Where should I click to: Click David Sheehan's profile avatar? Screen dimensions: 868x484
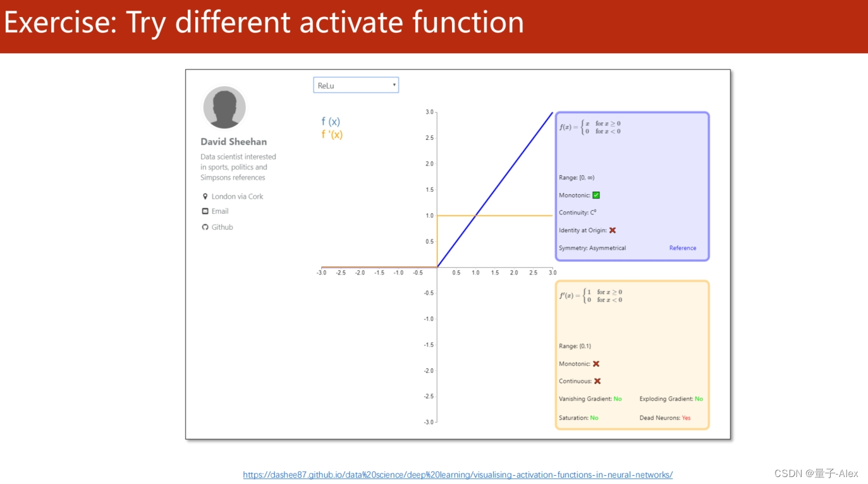click(x=224, y=108)
